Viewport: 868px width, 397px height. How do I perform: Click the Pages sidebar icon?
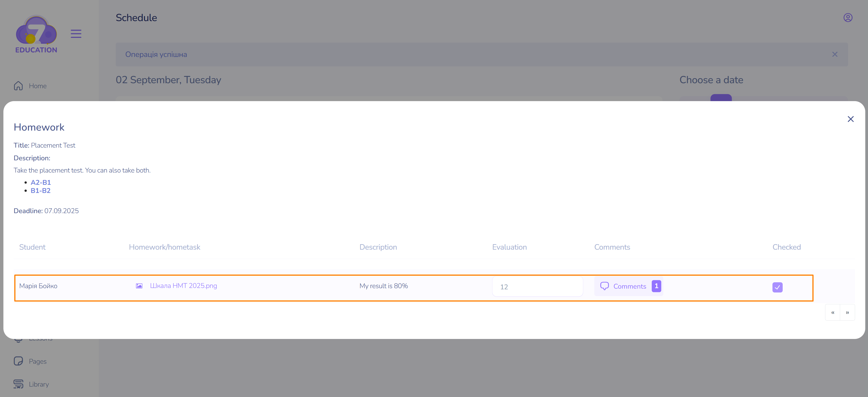click(x=18, y=361)
